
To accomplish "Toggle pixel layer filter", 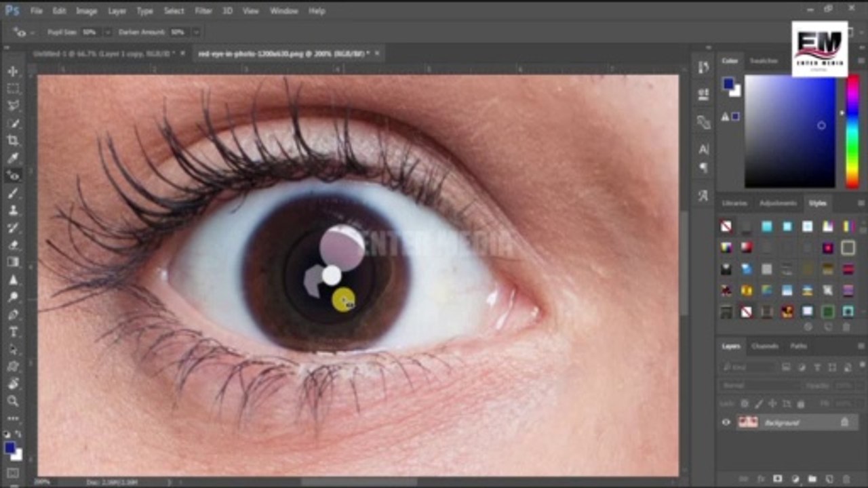I will pyautogui.click(x=786, y=367).
